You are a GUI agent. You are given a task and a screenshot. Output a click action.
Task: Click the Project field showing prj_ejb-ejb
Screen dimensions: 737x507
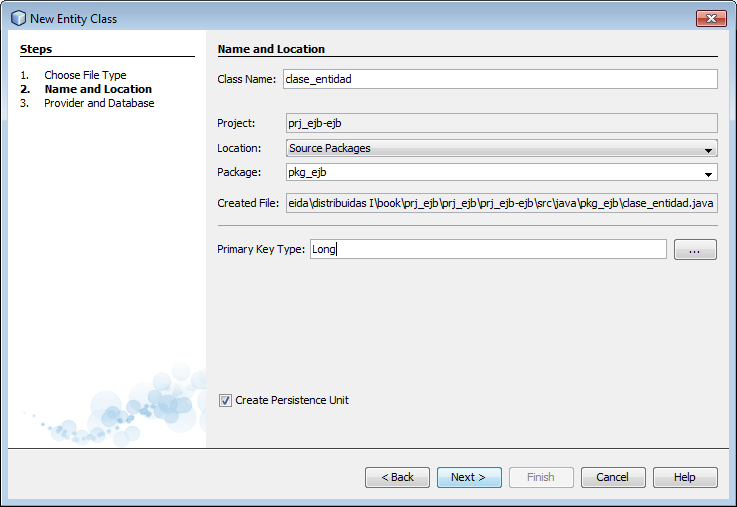500,124
